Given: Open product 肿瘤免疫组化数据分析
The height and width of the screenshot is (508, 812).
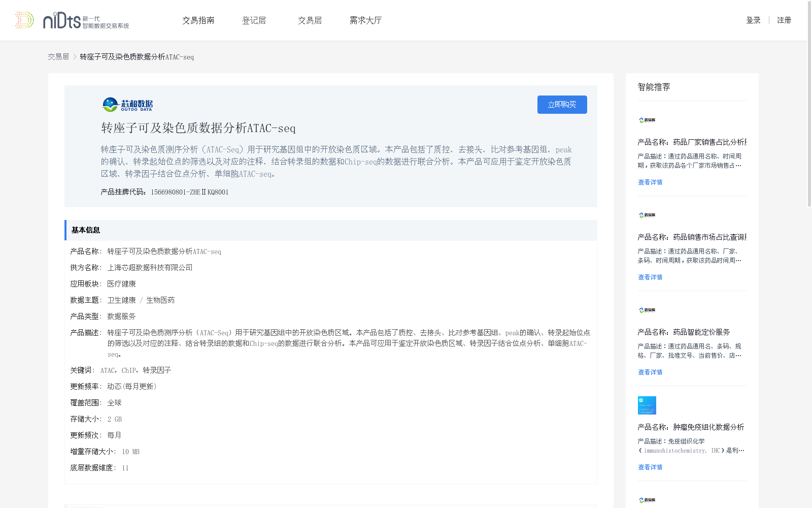Looking at the screenshot, I should coord(691,427).
